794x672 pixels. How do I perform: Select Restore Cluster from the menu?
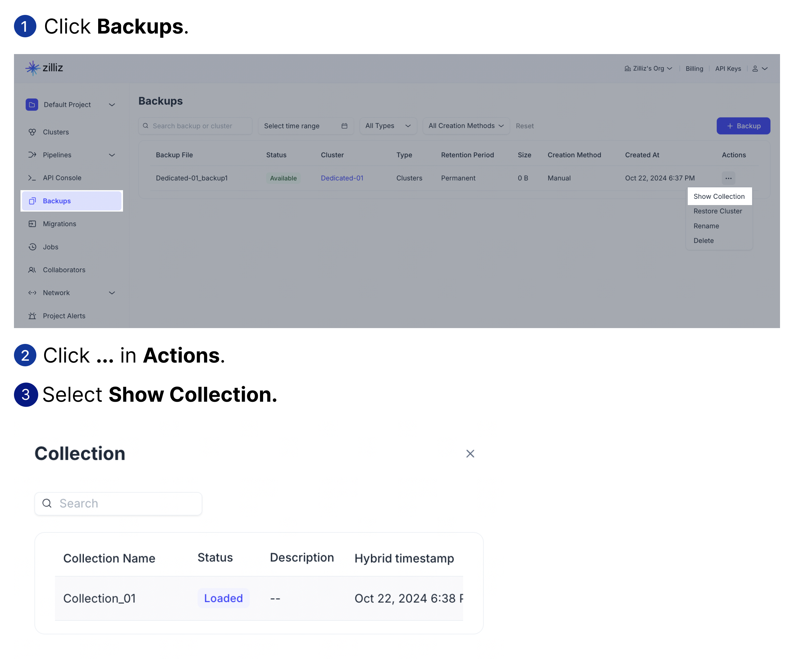(718, 211)
